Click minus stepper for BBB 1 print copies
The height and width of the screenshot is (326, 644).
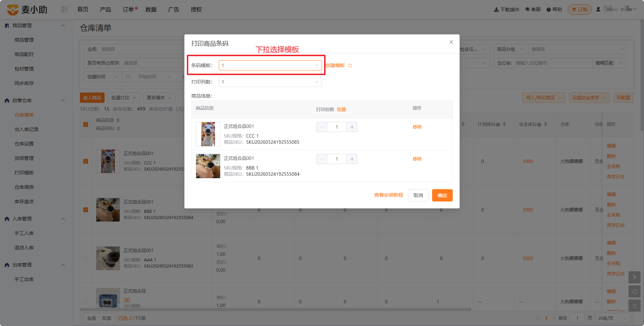pyautogui.click(x=322, y=159)
